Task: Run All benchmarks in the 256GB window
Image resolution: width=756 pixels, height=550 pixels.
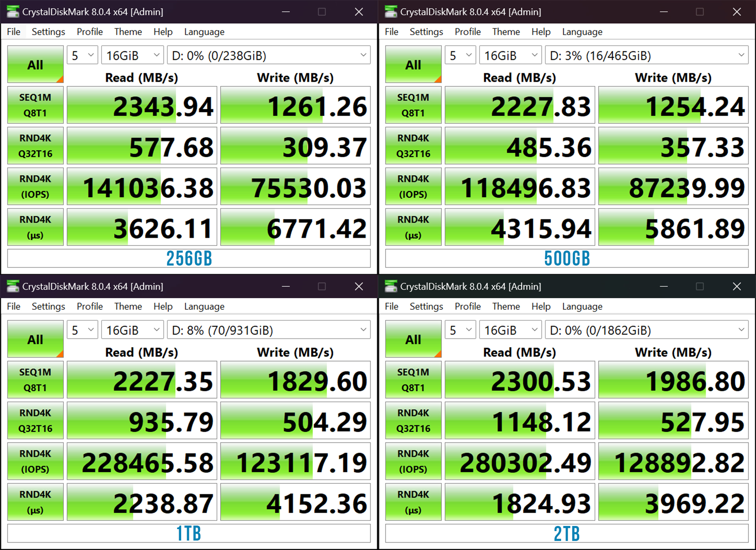Action: coord(35,64)
